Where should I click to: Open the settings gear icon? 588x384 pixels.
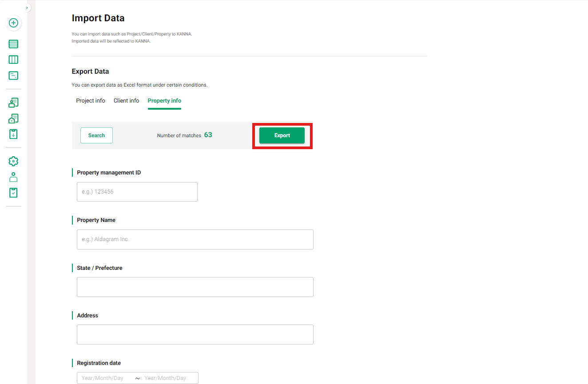[x=13, y=161]
